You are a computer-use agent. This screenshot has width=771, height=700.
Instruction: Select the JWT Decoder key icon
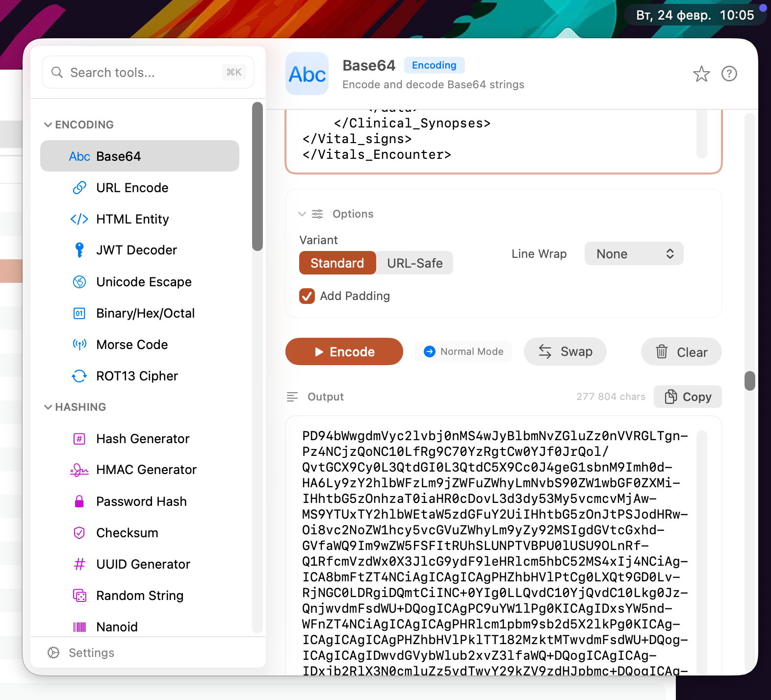(x=79, y=250)
